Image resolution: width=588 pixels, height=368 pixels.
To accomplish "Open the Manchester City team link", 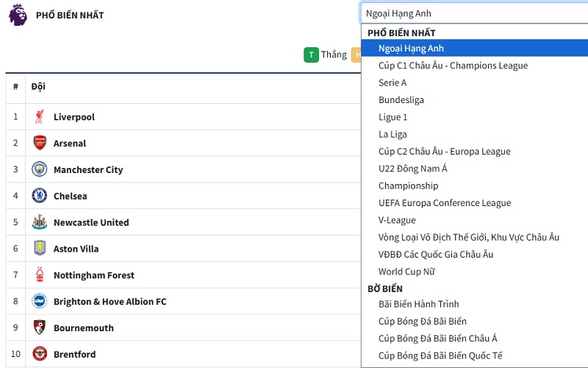I will point(88,170).
